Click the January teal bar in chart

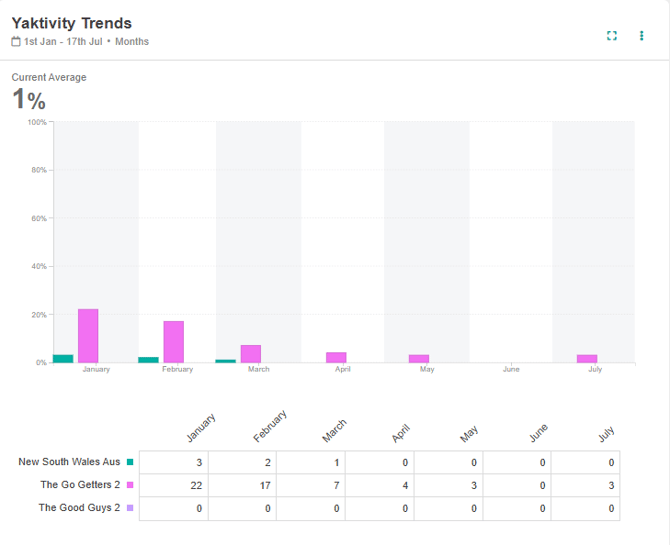(x=63, y=358)
